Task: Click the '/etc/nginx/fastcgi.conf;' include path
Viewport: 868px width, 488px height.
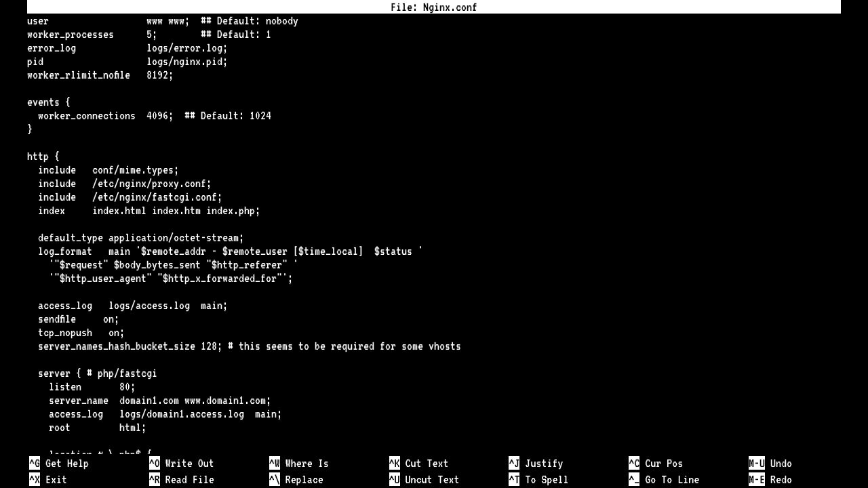Action: (x=157, y=197)
